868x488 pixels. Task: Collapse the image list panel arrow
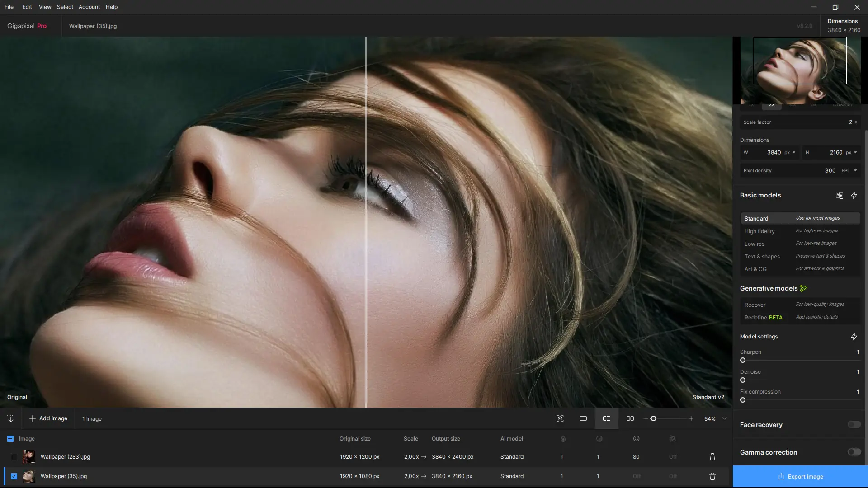click(11, 418)
